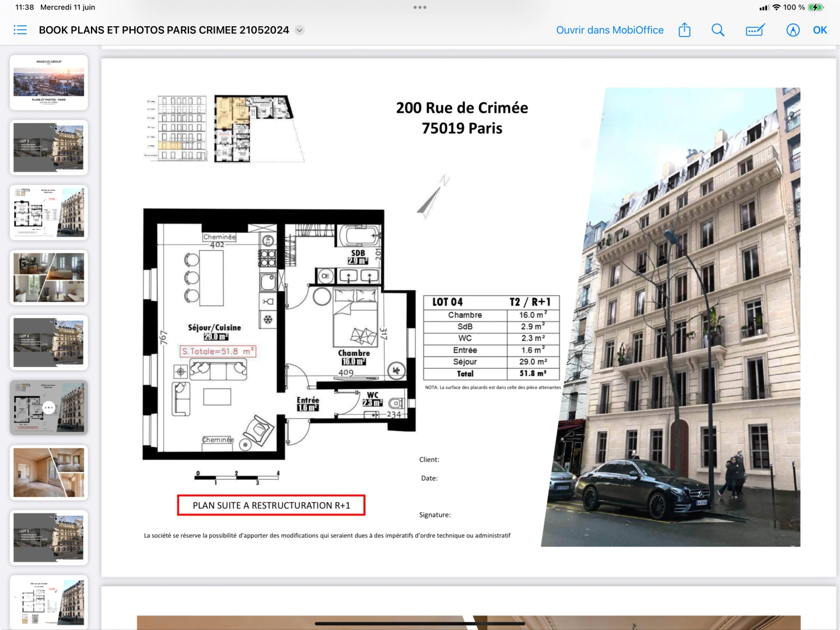This screenshot has height=630, width=840.
Task: Click the building facade photo
Action: coord(671,317)
